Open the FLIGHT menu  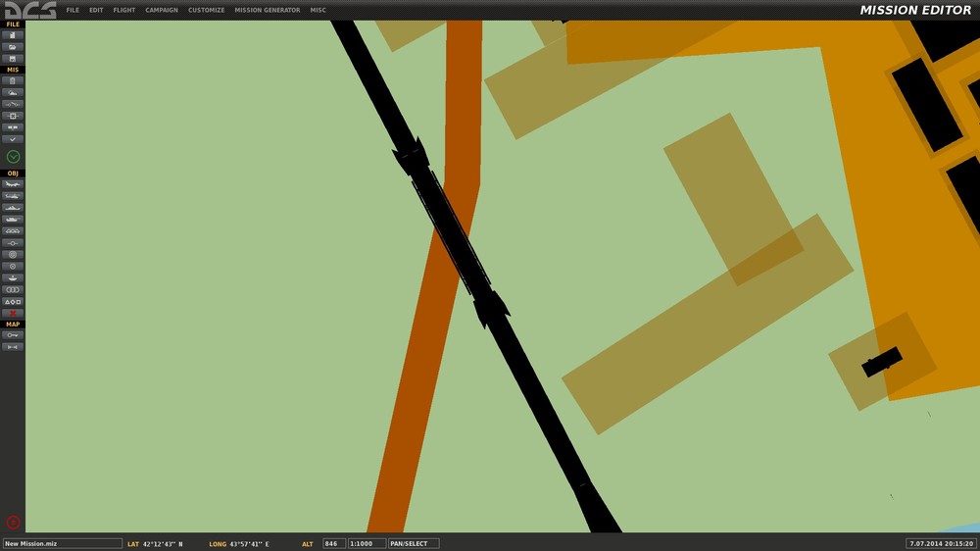pos(123,10)
